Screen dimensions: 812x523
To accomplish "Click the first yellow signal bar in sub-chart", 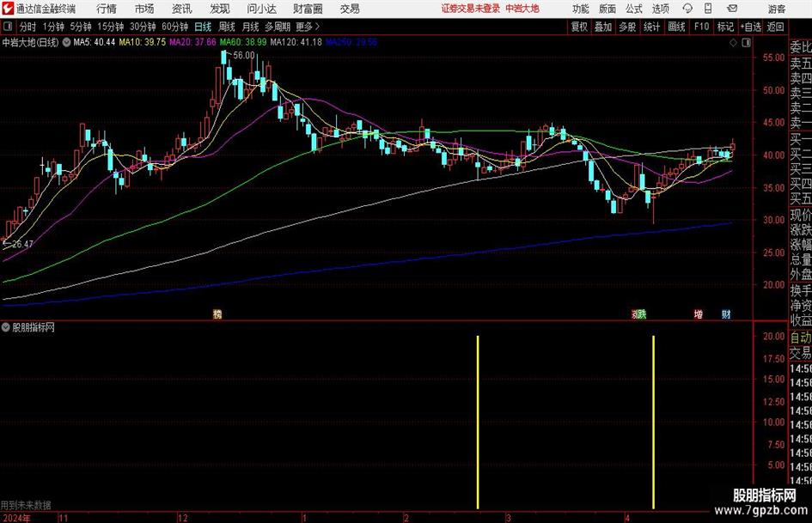I will click(x=478, y=422).
